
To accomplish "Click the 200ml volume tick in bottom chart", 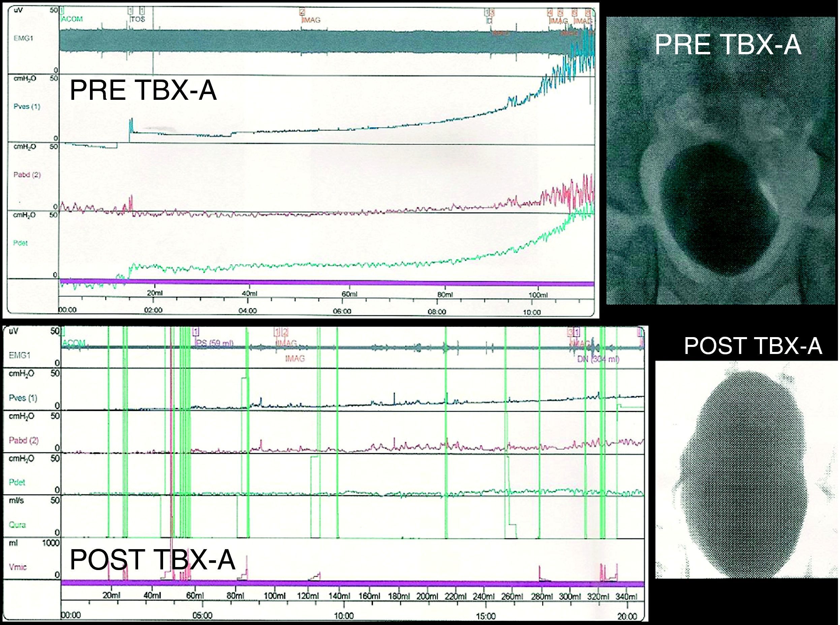I will (x=427, y=597).
